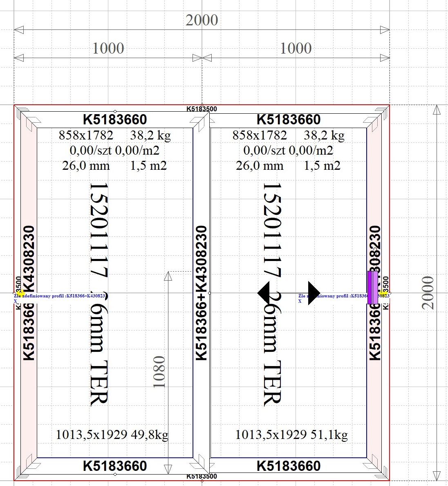Select the purple handle on right sash

(372, 288)
